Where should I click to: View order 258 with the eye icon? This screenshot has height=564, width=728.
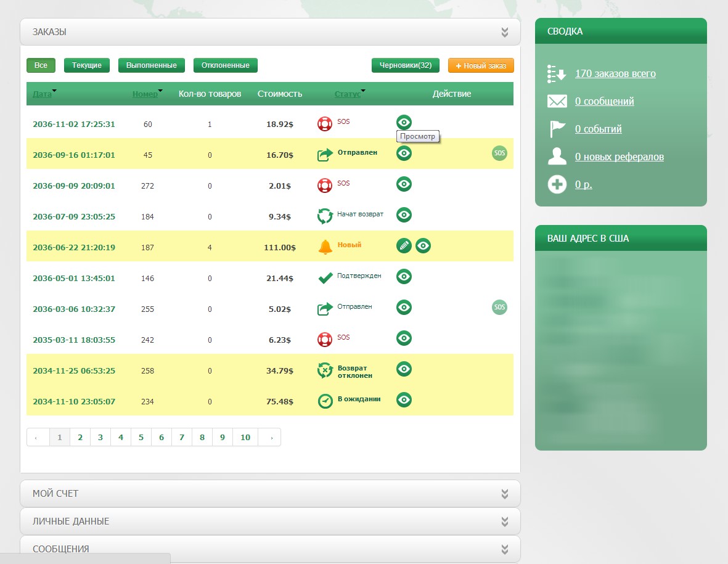pyautogui.click(x=404, y=369)
